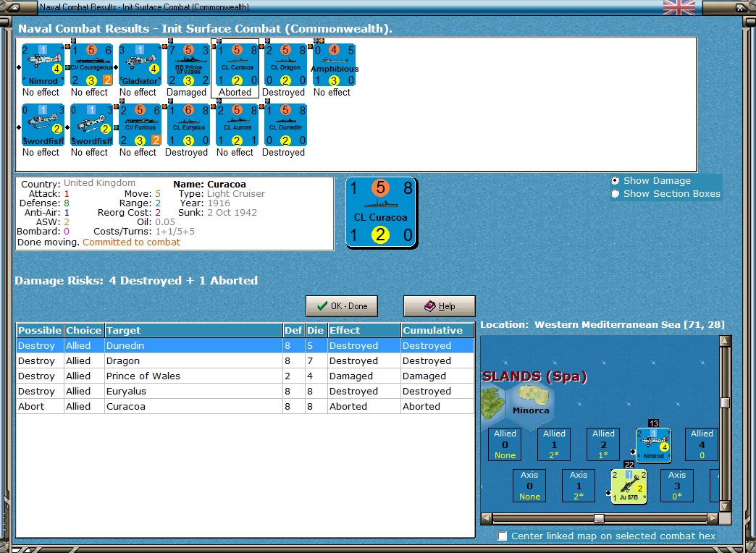Click the Allied 2 sea box
Viewport: 756px width, 553px height.
(603, 444)
